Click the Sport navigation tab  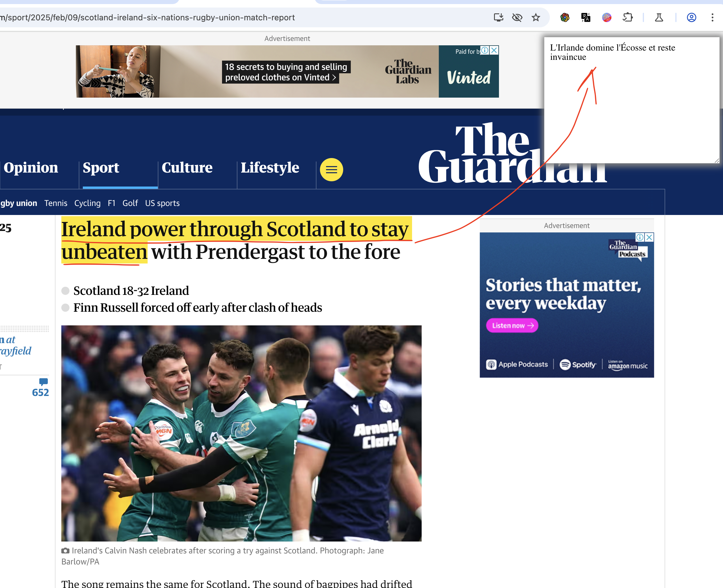coord(101,168)
